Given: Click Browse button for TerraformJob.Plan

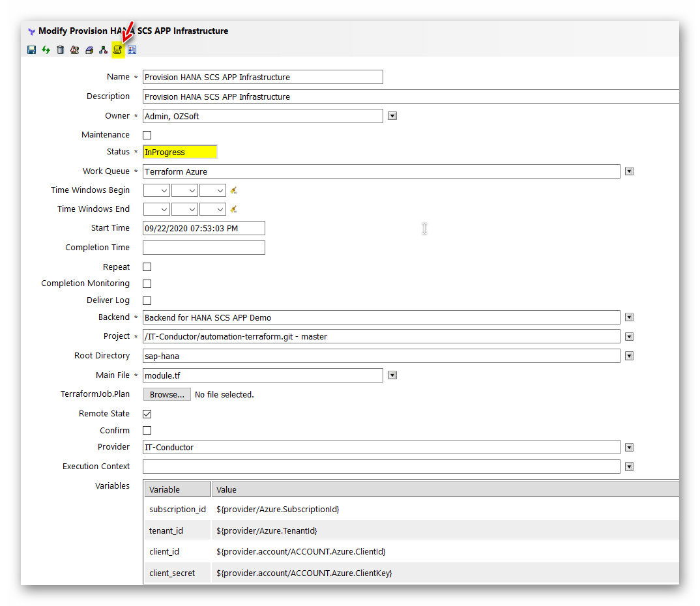Looking at the screenshot, I should point(167,394).
